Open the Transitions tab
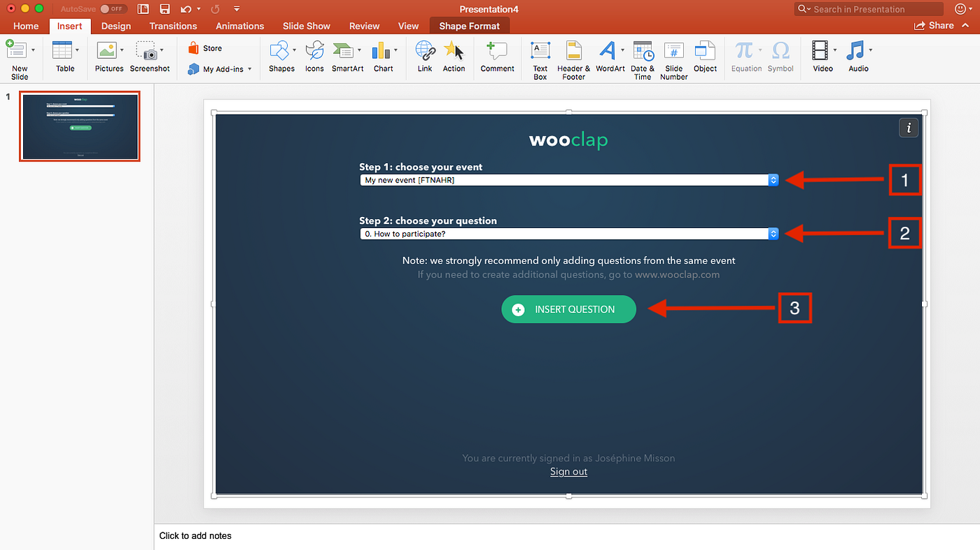The image size is (980, 550). (x=173, y=26)
